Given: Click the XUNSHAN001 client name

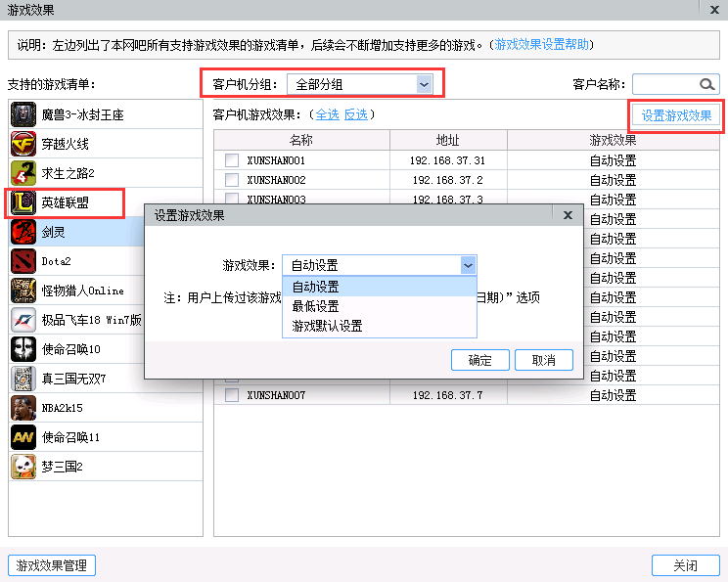Looking at the screenshot, I should [276, 160].
